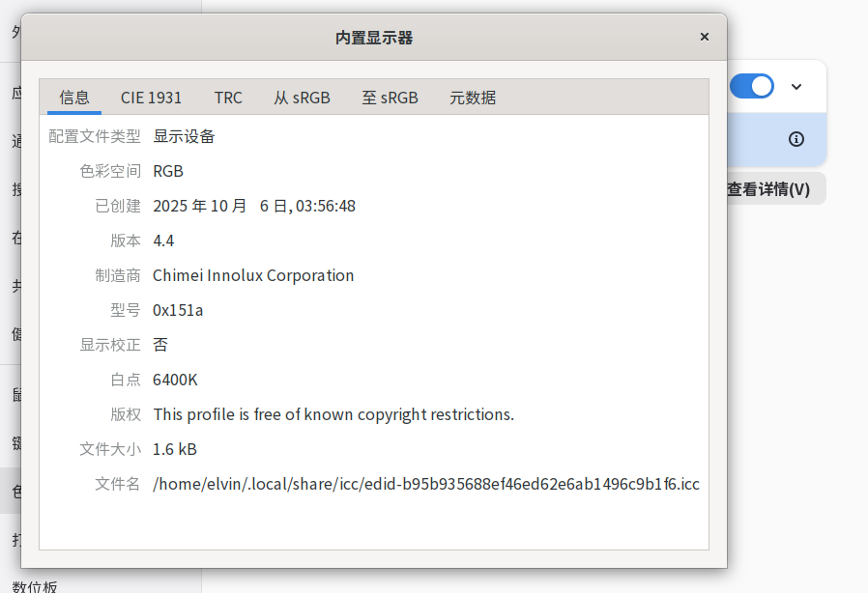Open the CIE 1931 tab
Screen dimensions: 868x593
[151, 98]
